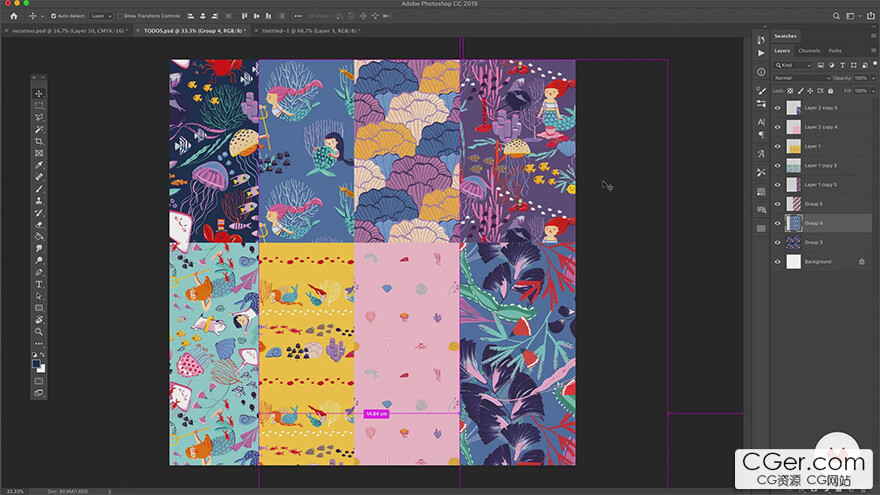Open the Opacity slider dropdown arrow

873,78
